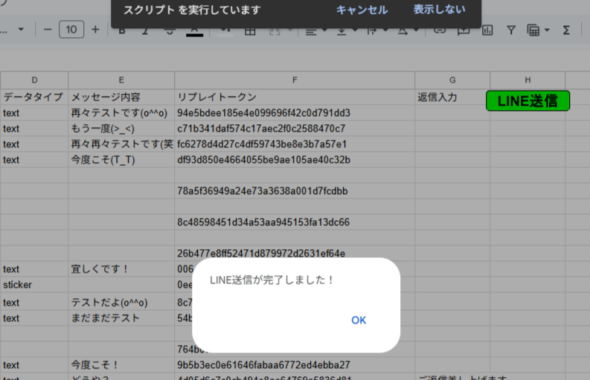Image resolution: width=590 pixels, height=380 pixels.
Task: Insert a chart using the chart icon
Action: click(x=487, y=30)
